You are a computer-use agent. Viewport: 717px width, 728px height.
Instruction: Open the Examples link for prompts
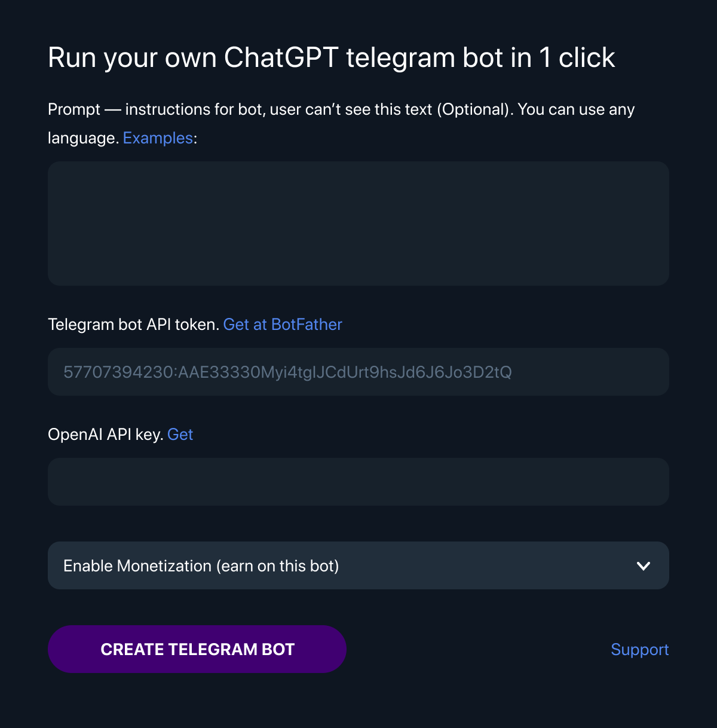158,138
